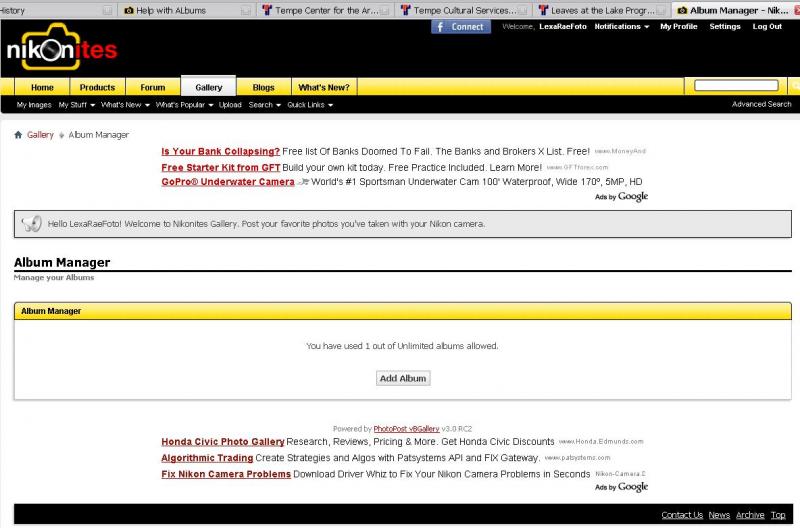
Task: Click in the search text field
Action: (736, 86)
